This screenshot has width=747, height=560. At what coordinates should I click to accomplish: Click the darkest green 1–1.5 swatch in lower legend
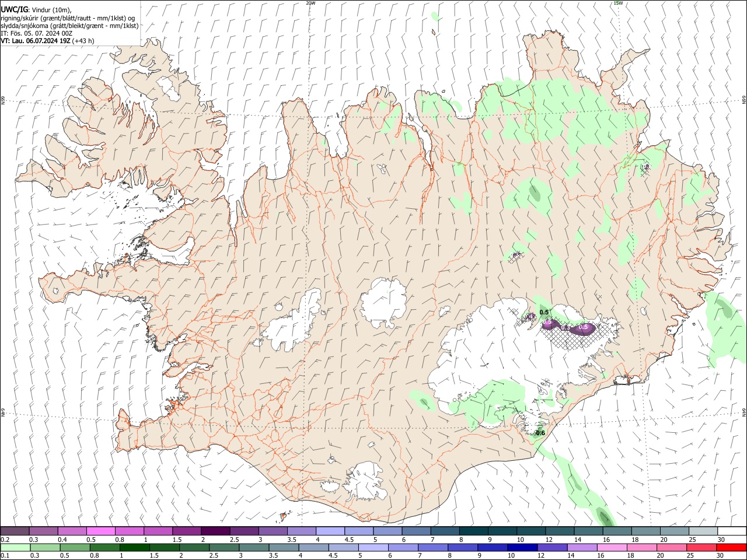[x=135, y=547]
